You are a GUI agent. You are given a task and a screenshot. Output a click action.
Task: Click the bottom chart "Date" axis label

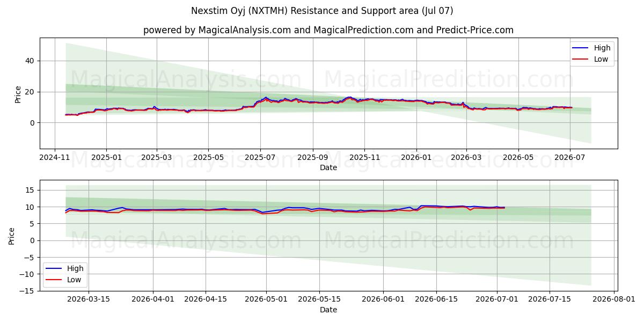coord(328,310)
